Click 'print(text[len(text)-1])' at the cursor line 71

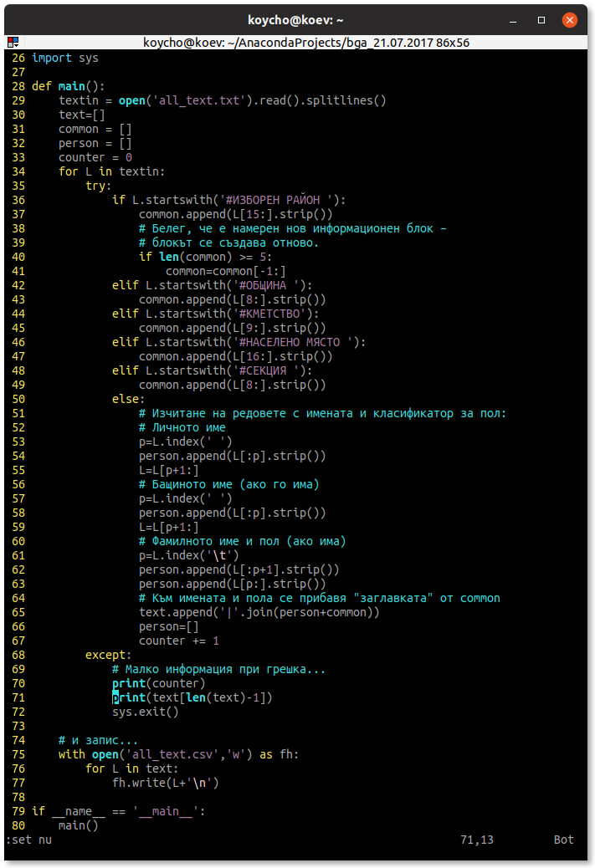[x=192, y=697]
